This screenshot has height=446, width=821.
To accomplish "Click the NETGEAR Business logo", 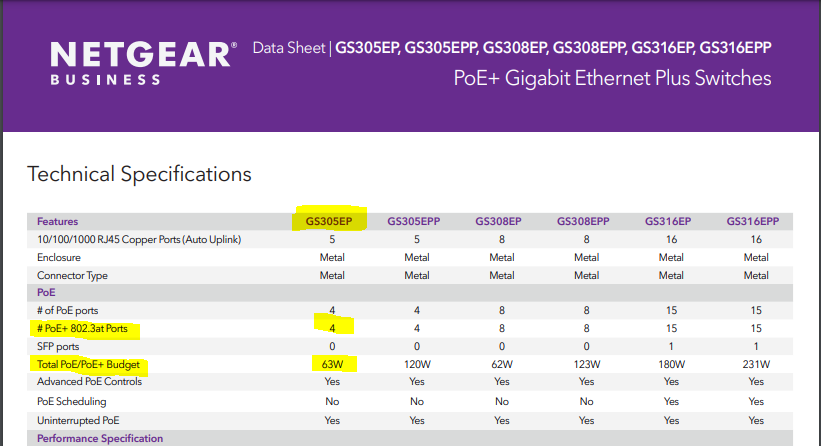I will pyautogui.click(x=143, y=63).
